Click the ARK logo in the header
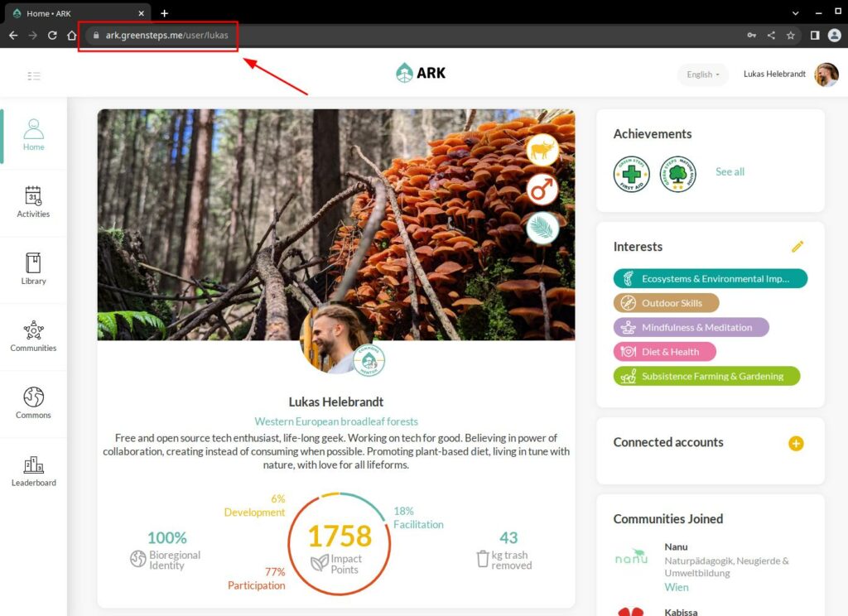This screenshot has height=616, width=848. pos(421,73)
